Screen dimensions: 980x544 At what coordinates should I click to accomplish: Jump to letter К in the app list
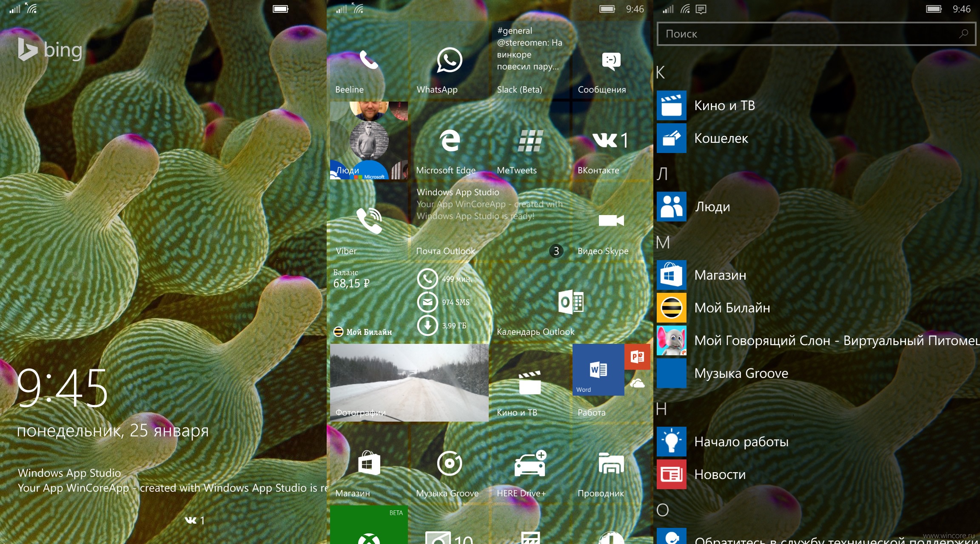660,72
